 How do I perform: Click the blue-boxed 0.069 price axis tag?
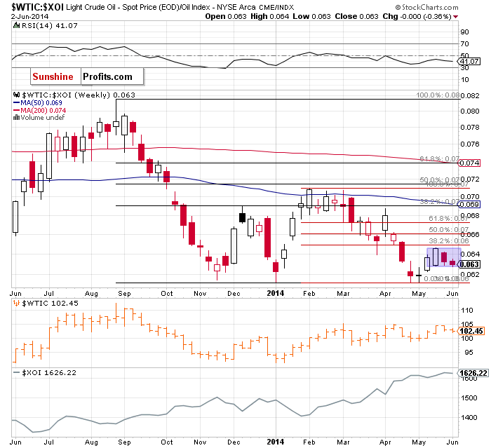pos(469,205)
